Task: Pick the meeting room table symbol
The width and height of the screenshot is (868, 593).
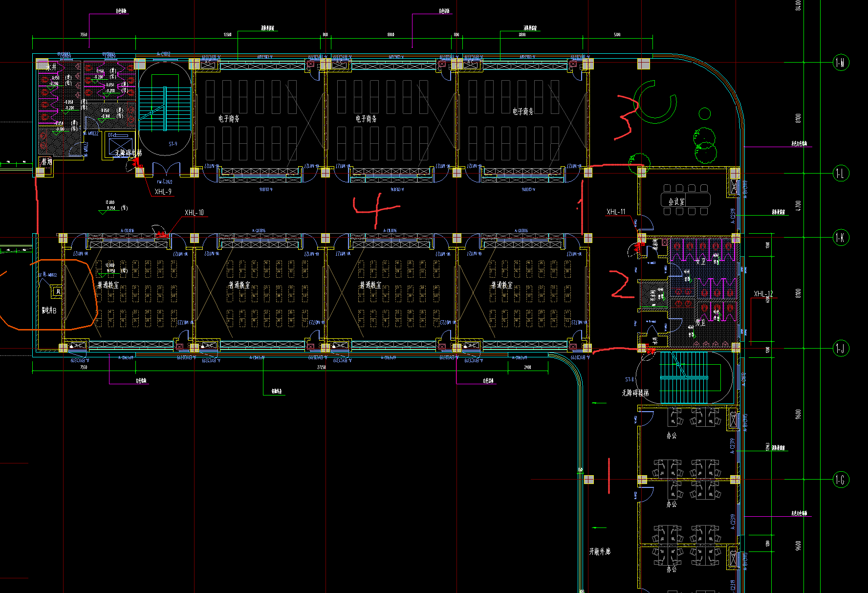Action: [x=686, y=200]
